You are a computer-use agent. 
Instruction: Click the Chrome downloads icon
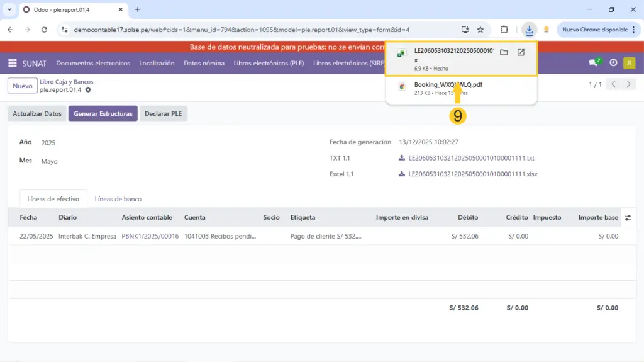click(x=529, y=30)
